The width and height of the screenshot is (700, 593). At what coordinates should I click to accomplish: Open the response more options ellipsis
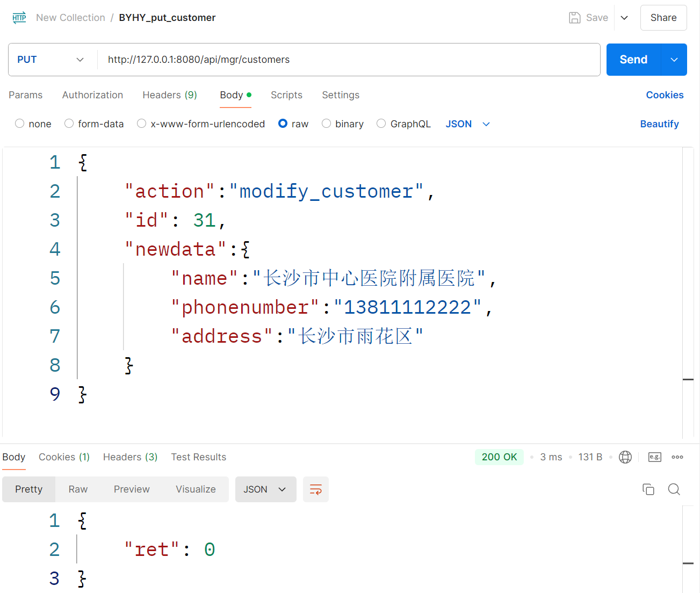click(x=677, y=457)
